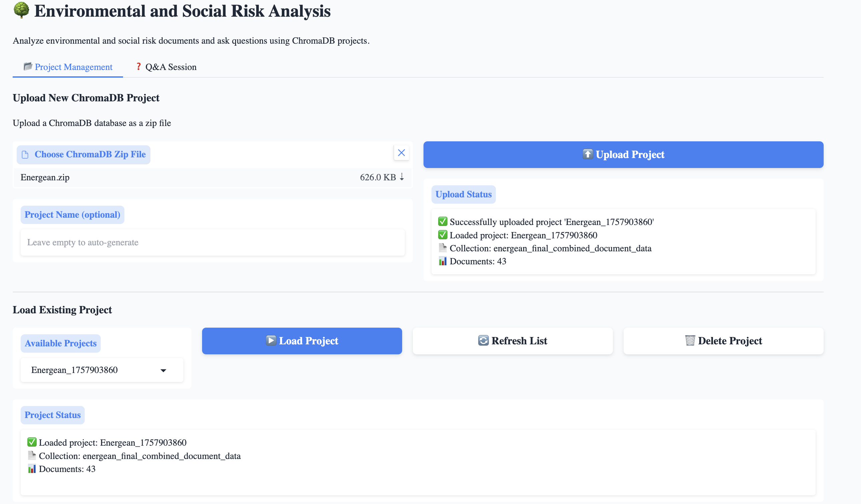Image resolution: width=861 pixels, height=504 pixels.
Task: Click the download arrow next to 626.0 KB
Action: pyautogui.click(x=402, y=177)
